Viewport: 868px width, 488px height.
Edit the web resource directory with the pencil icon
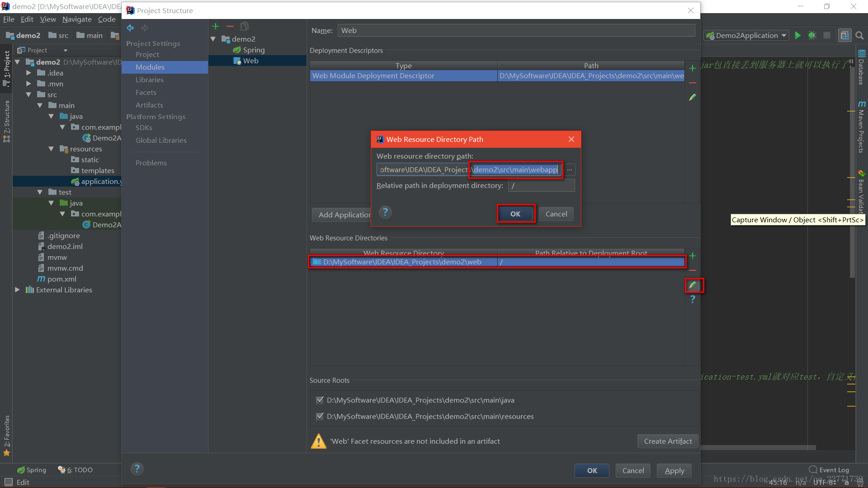[x=692, y=285]
